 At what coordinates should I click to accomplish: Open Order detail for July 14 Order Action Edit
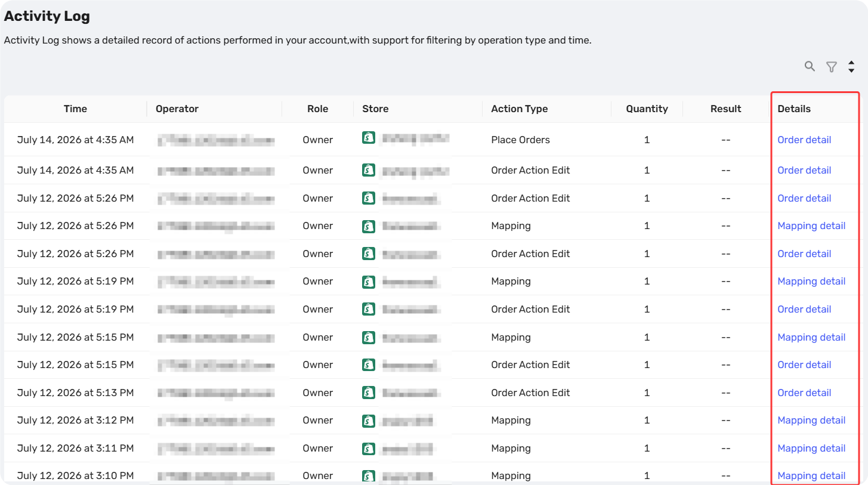[x=804, y=170]
